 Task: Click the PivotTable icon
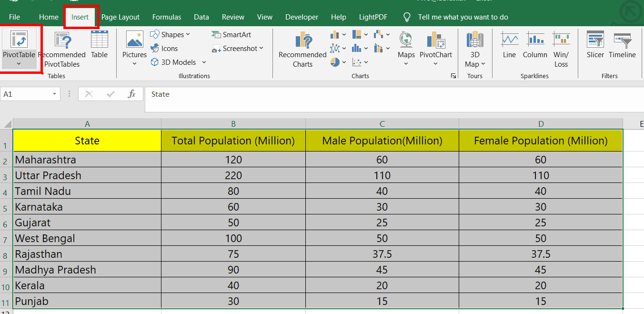(x=19, y=40)
